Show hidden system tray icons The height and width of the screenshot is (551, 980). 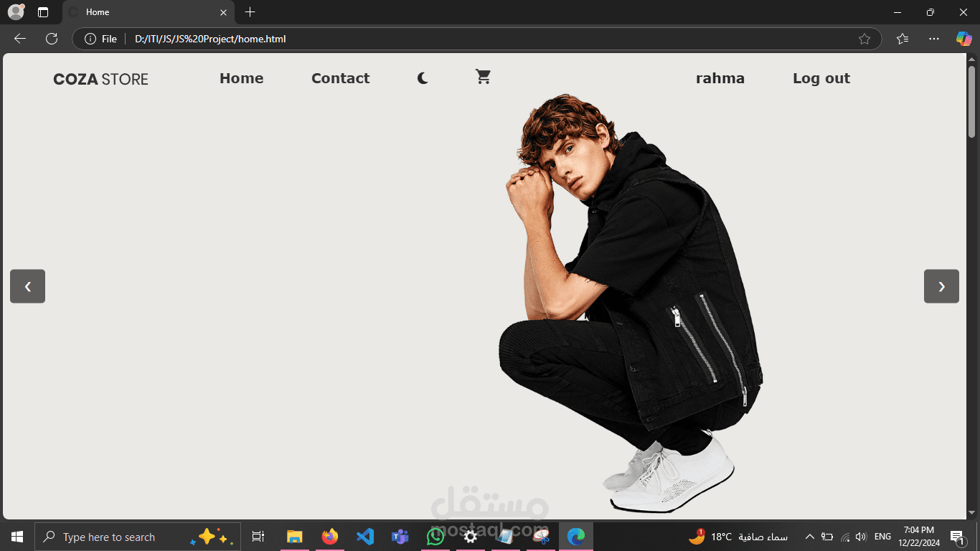(809, 537)
